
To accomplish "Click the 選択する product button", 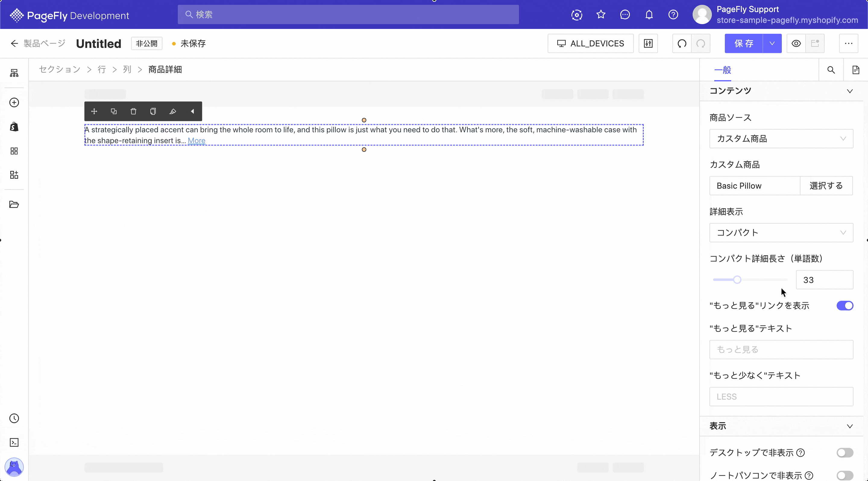I will coord(826,186).
